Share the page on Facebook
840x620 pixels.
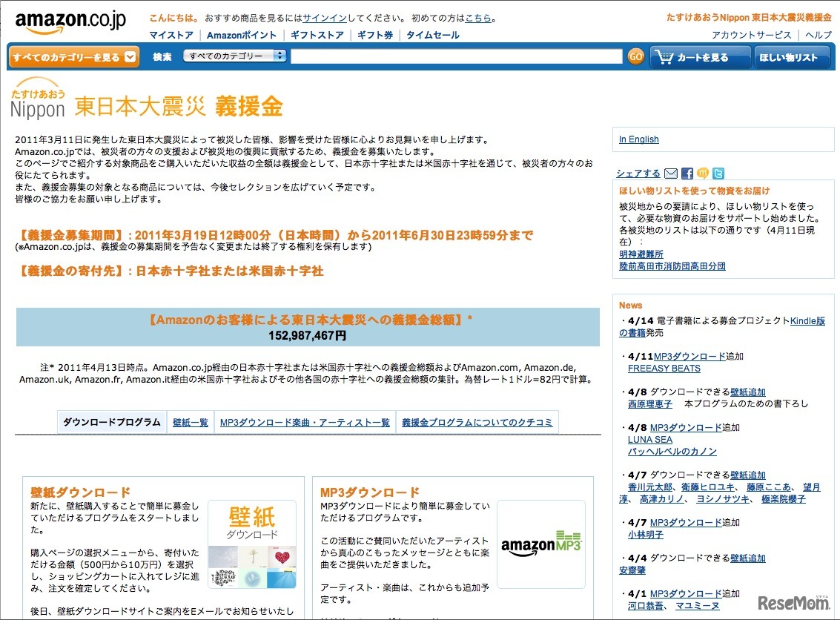tap(687, 174)
